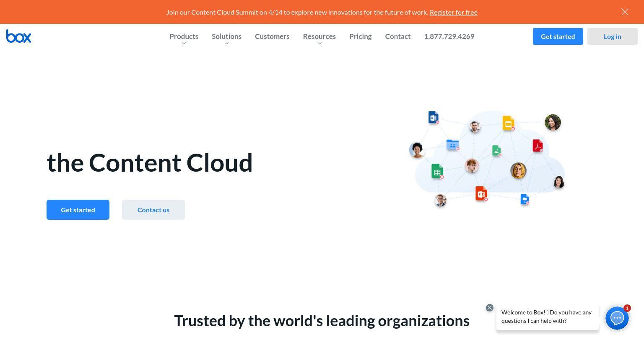Click 'Trusted by the world's leading organizations' heading
Screen dimensions: 644x345
pos(322,321)
